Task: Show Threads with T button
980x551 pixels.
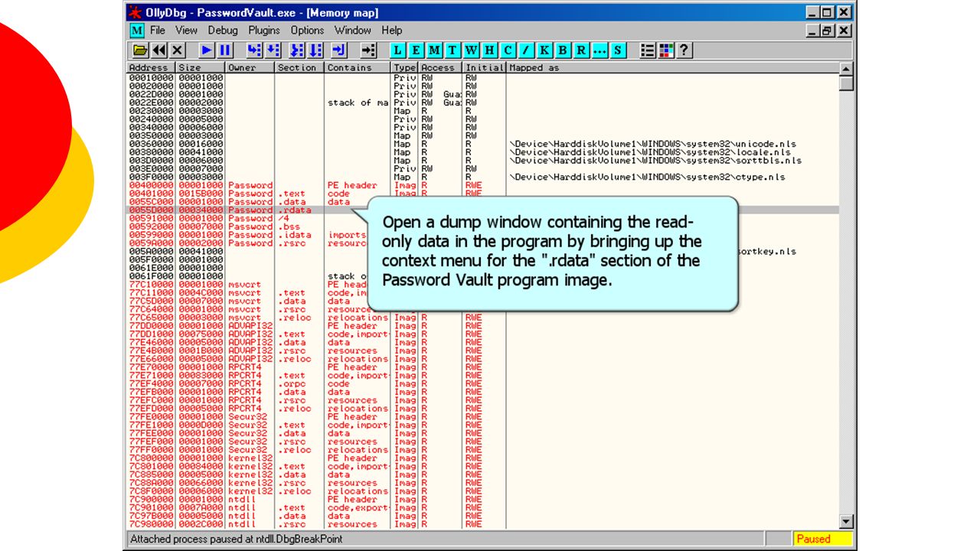Action: pos(452,51)
